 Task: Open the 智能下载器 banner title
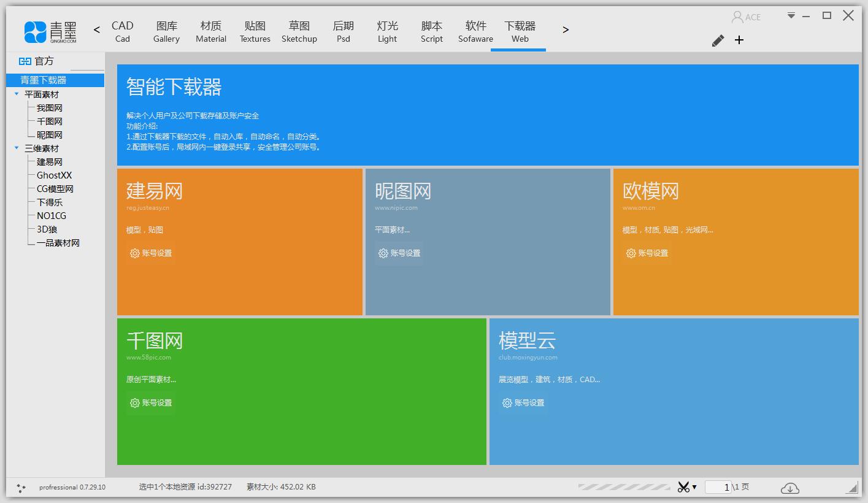click(x=174, y=87)
